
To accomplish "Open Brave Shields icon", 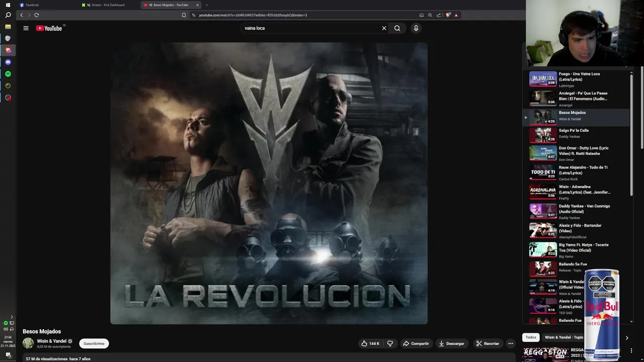I will (448, 15).
